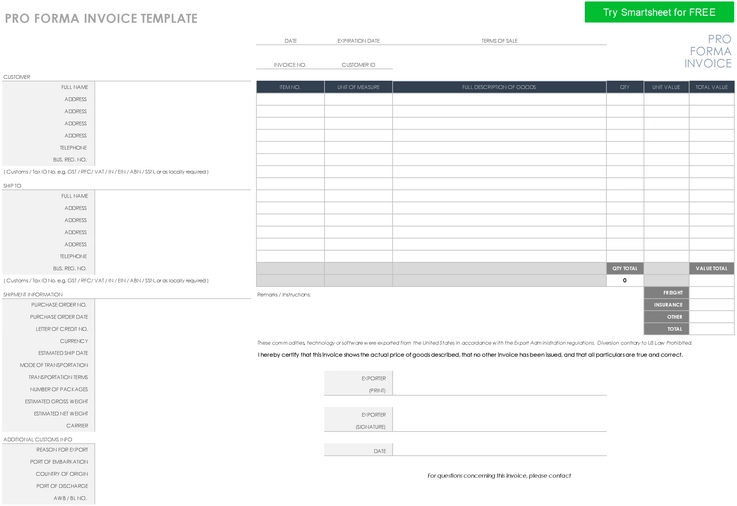Select the UNIT VALUE column header
Viewport: 737px width, 506px height.
pyautogui.click(x=666, y=87)
